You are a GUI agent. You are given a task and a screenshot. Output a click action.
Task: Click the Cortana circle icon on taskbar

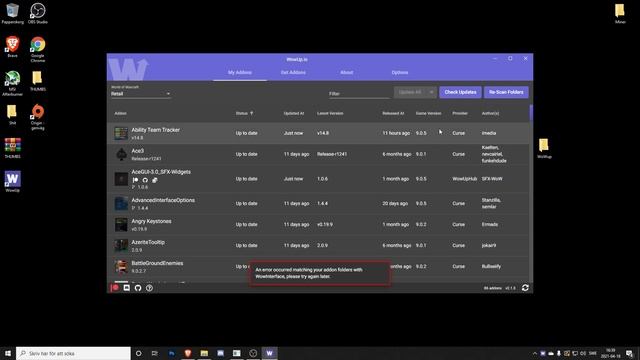tap(138, 353)
